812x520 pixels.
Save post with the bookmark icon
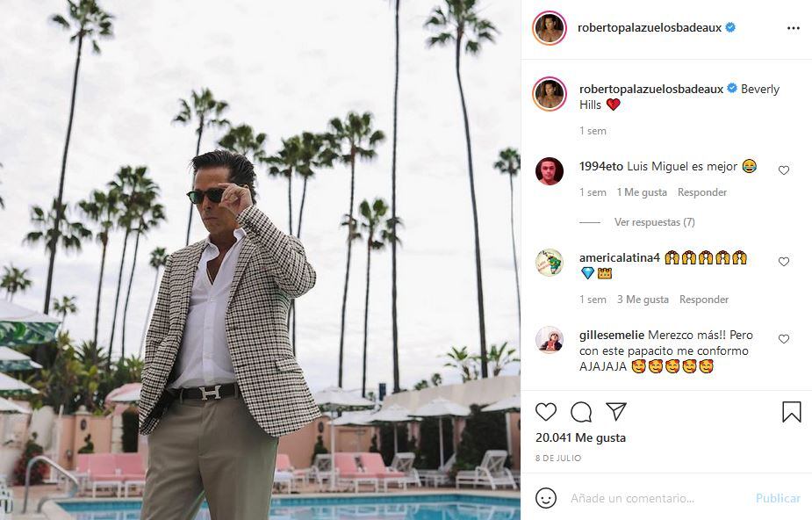791,411
